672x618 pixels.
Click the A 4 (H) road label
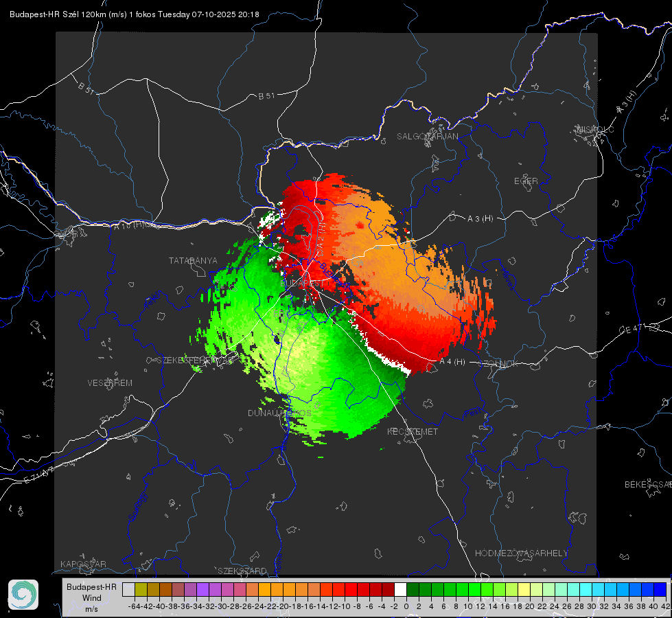(452, 362)
